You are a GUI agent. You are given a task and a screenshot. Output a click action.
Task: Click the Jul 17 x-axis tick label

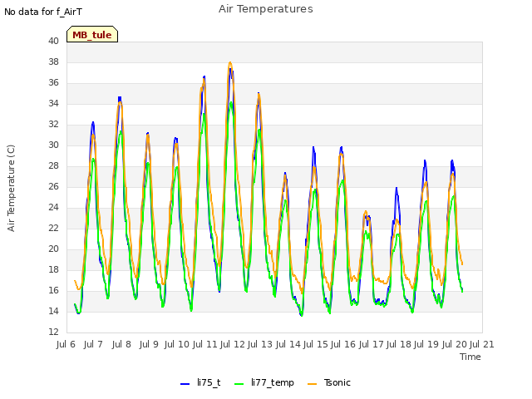[x=372, y=344]
